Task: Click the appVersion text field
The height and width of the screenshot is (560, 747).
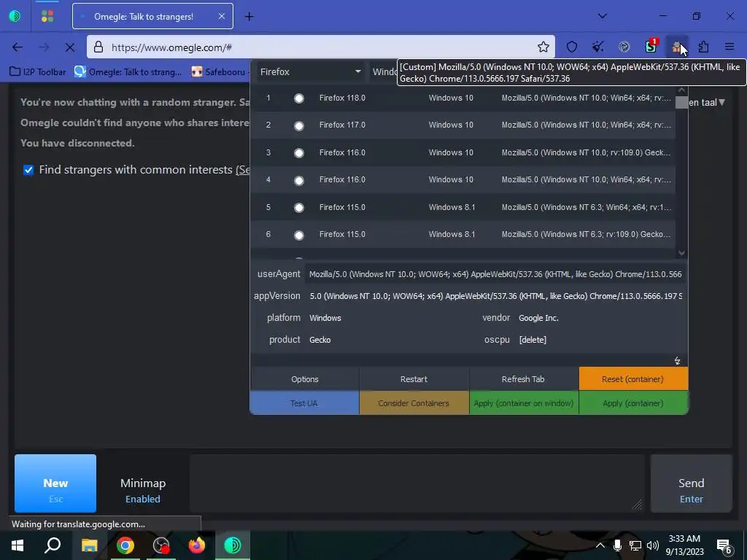Action: pos(495,296)
